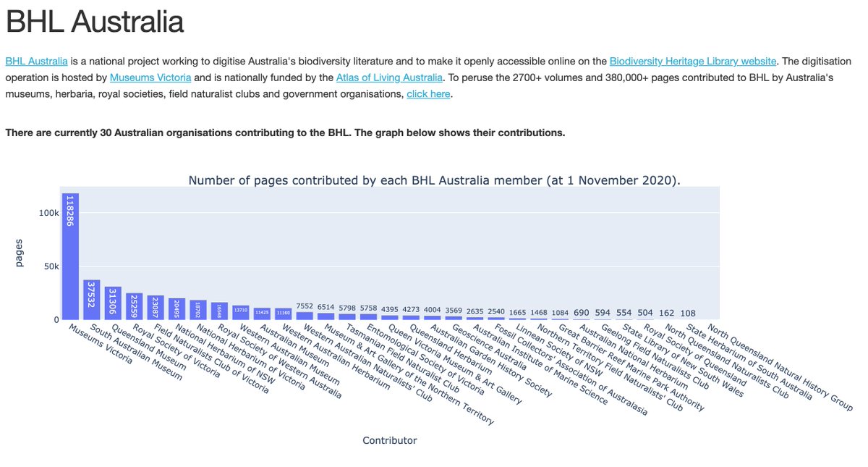Click the 2635 value label
Image resolution: width=868 pixels, height=467 pixels.
(x=475, y=311)
